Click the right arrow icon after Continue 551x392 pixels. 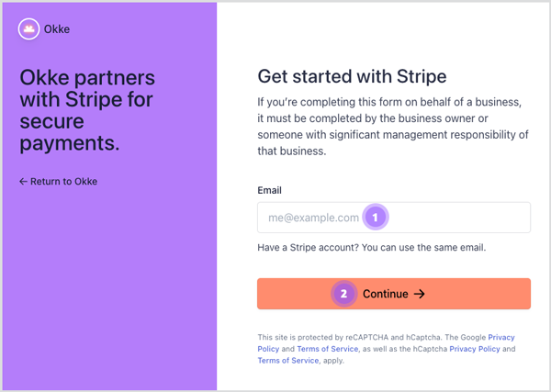420,294
